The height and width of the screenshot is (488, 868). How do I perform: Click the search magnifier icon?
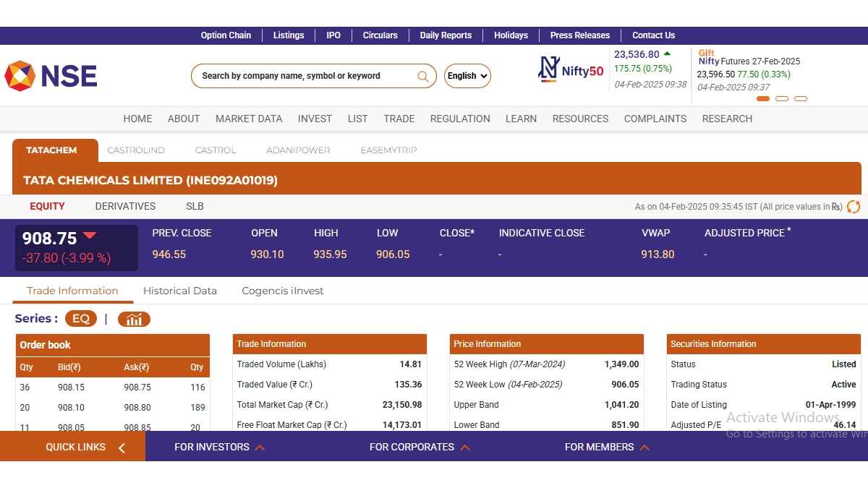point(423,76)
